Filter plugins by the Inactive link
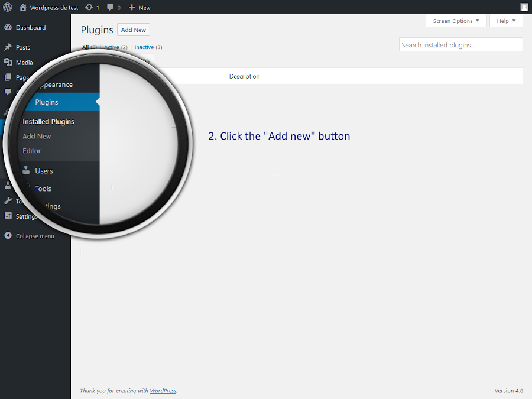 (x=145, y=47)
